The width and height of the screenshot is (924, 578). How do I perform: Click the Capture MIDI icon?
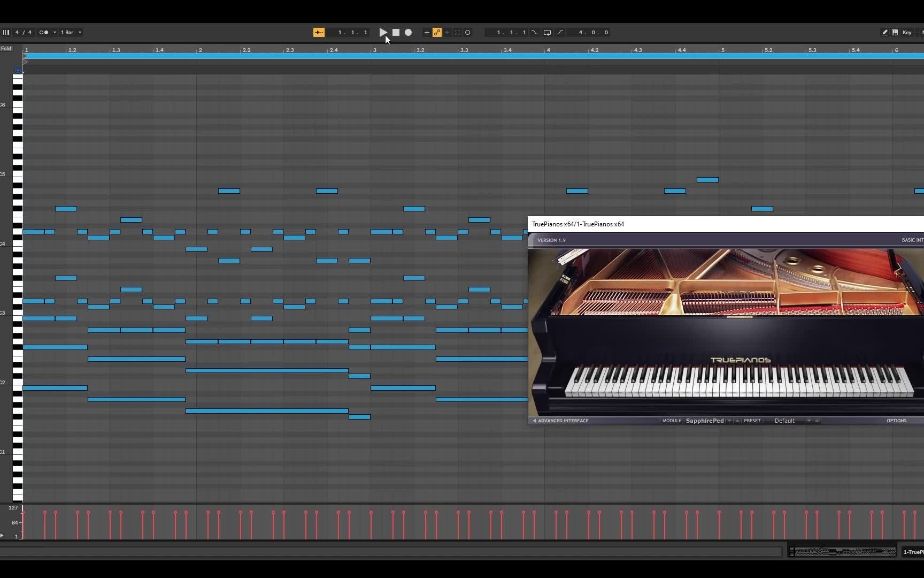(457, 32)
